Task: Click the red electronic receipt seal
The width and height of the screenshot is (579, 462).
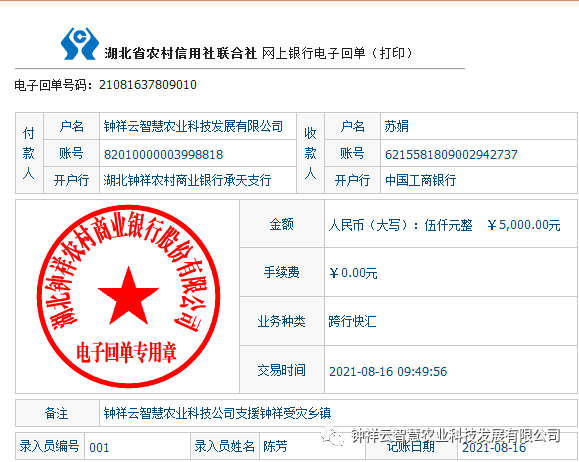Action: click(129, 296)
